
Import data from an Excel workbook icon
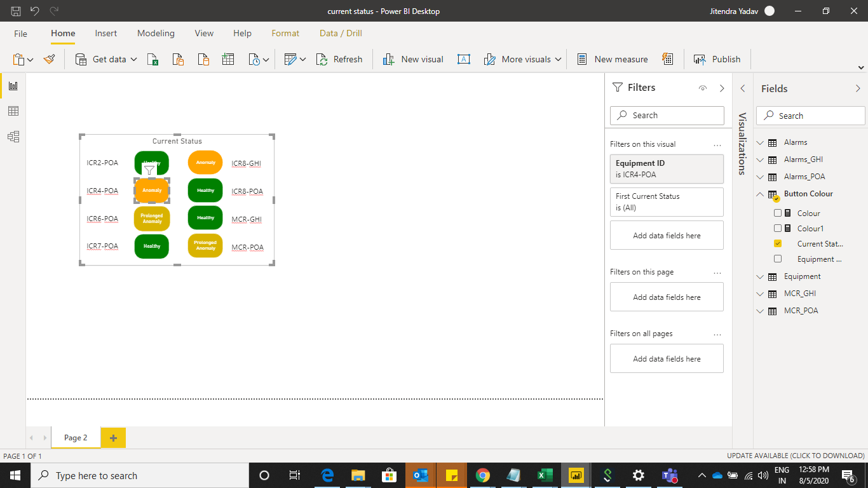click(x=153, y=59)
